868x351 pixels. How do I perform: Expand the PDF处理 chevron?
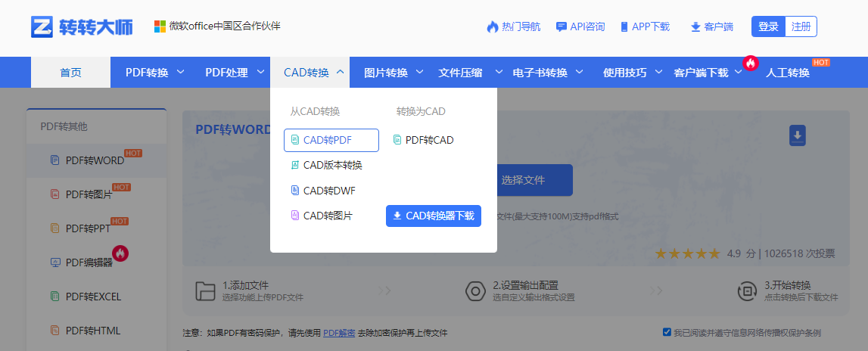(260, 72)
